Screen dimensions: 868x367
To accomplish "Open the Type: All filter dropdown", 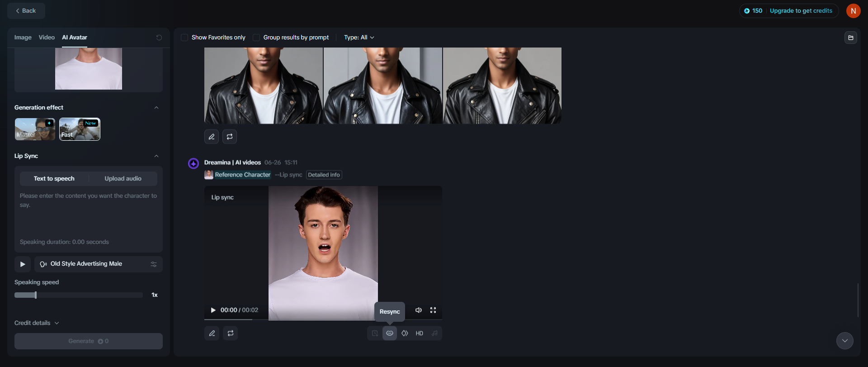I will 359,38.
